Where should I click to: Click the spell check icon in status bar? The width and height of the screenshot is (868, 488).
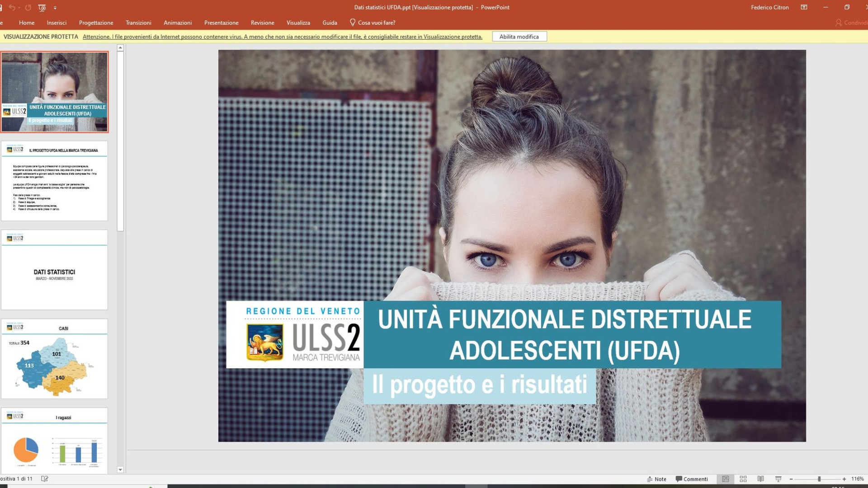tap(44, 479)
